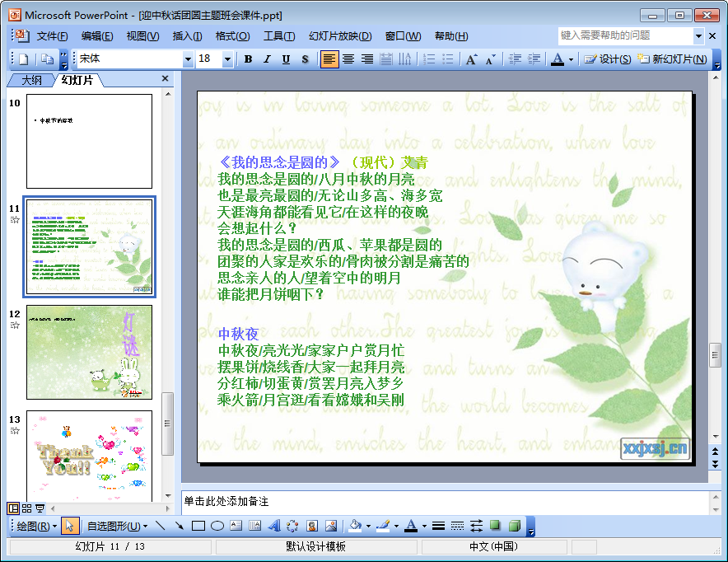
Task: Select slide 12 thumbnail with 灯谜
Action: point(89,352)
